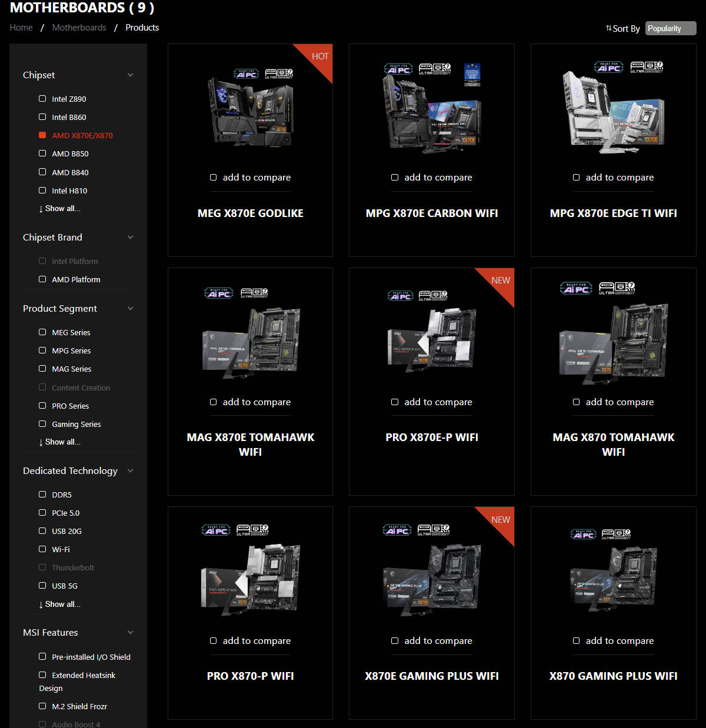The image size is (706, 728).
Task: Enable the DDR5 technology filter
Action: (x=42, y=495)
